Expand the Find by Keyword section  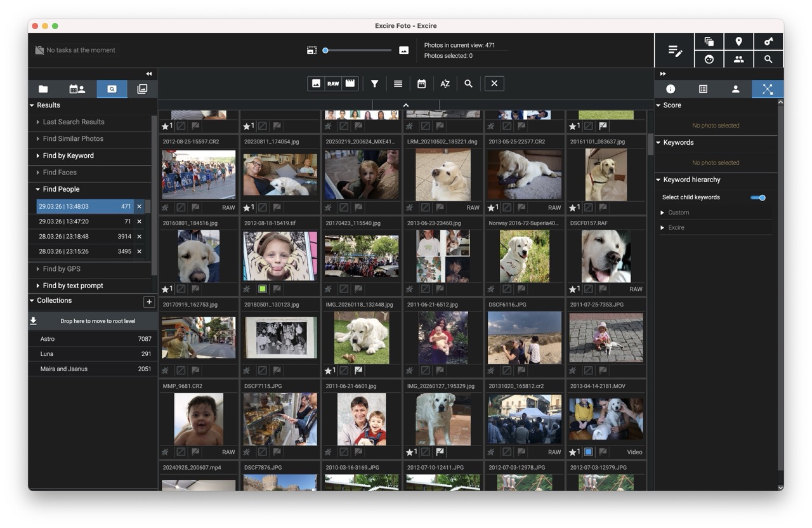(x=38, y=155)
